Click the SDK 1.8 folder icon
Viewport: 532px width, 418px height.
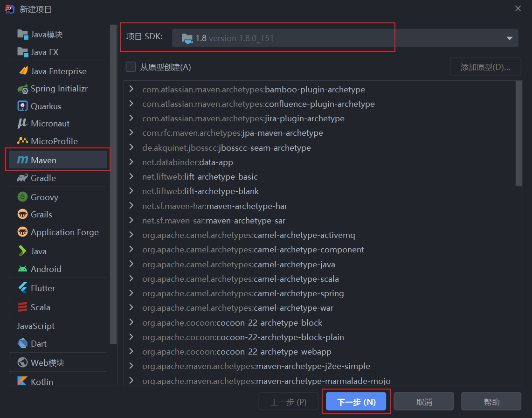coord(187,38)
